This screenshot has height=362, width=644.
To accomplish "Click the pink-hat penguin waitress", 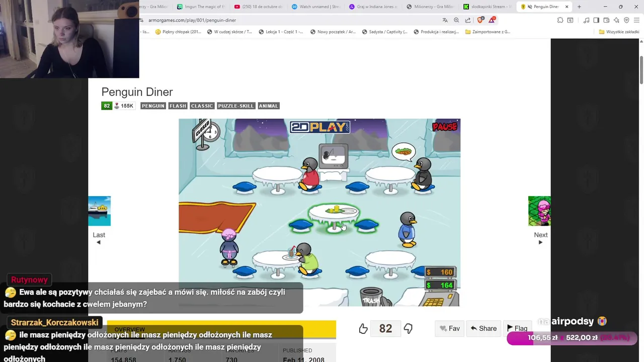I will coord(229,246).
